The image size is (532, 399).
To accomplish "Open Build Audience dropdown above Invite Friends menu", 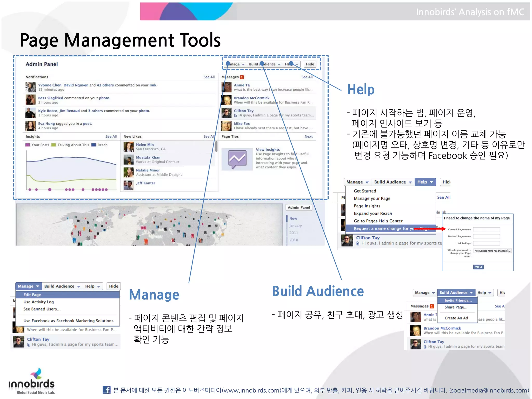I will pyautogui.click(x=456, y=292).
